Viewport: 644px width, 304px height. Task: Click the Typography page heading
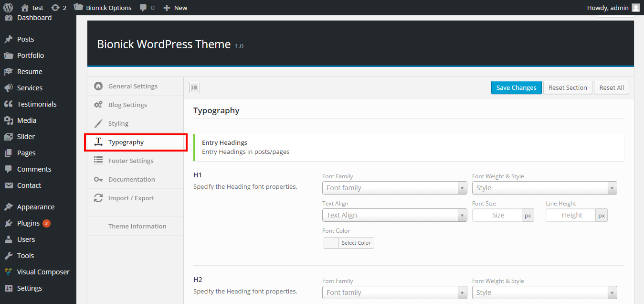click(x=216, y=110)
